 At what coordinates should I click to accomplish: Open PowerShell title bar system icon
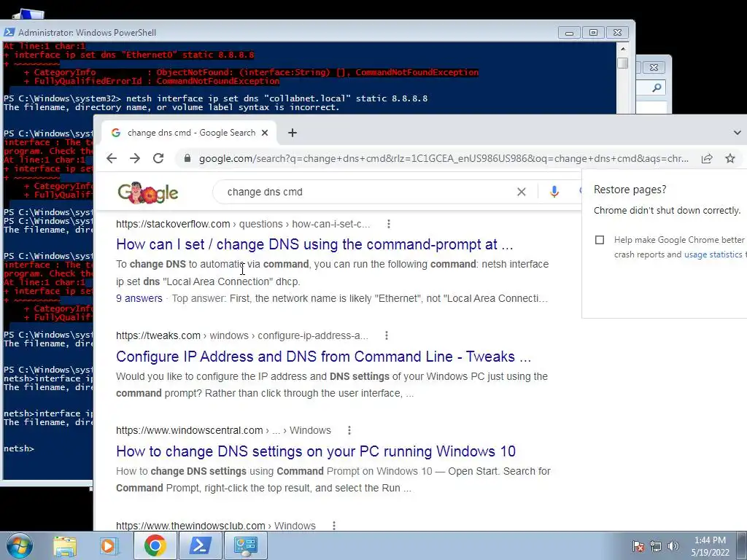[9, 32]
